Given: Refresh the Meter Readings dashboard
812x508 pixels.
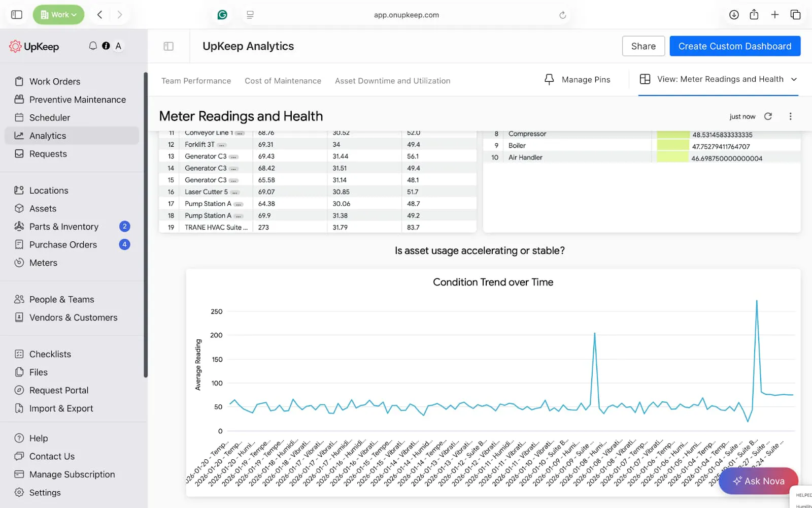Looking at the screenshot, I should (768, 116).
